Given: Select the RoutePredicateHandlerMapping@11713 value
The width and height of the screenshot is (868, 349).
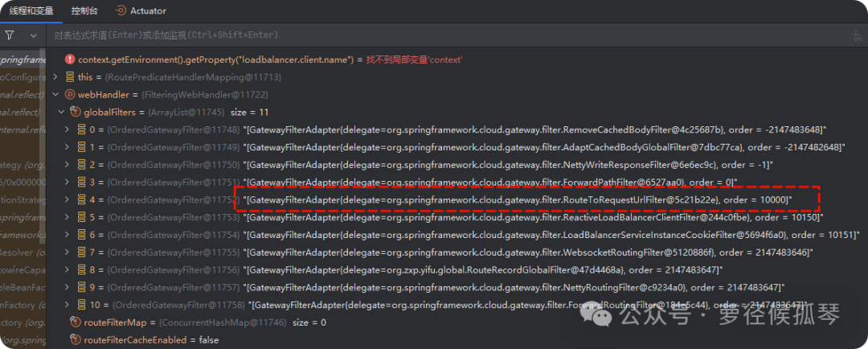Looking at the screenshot, I should tap(193, 77).
